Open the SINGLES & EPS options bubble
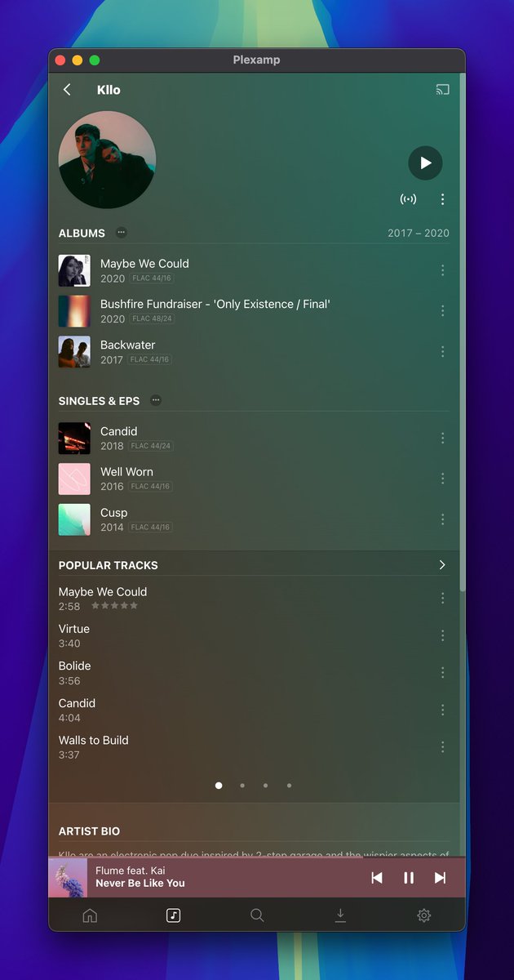The image size is (514, 980). point(155,401)
